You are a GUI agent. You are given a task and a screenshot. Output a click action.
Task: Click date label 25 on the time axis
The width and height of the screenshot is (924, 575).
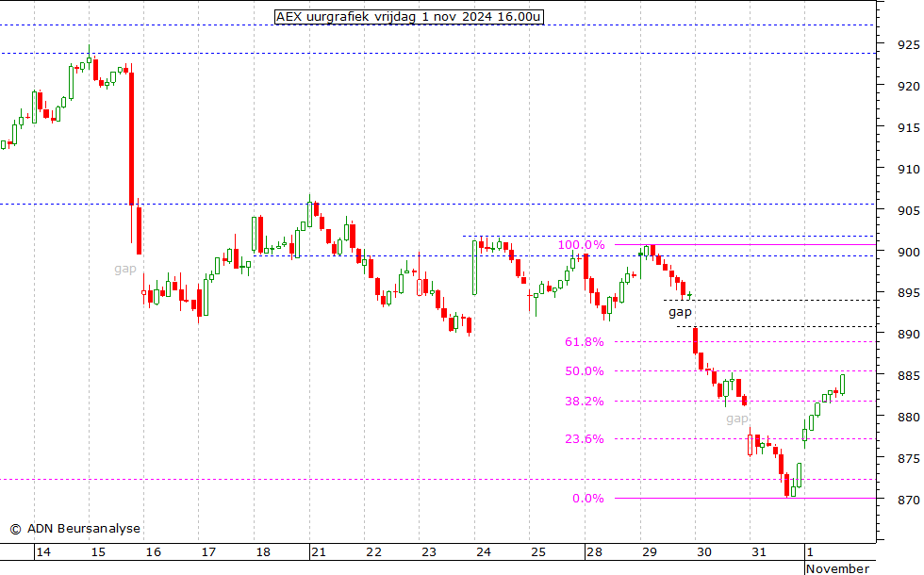(538, 552)
